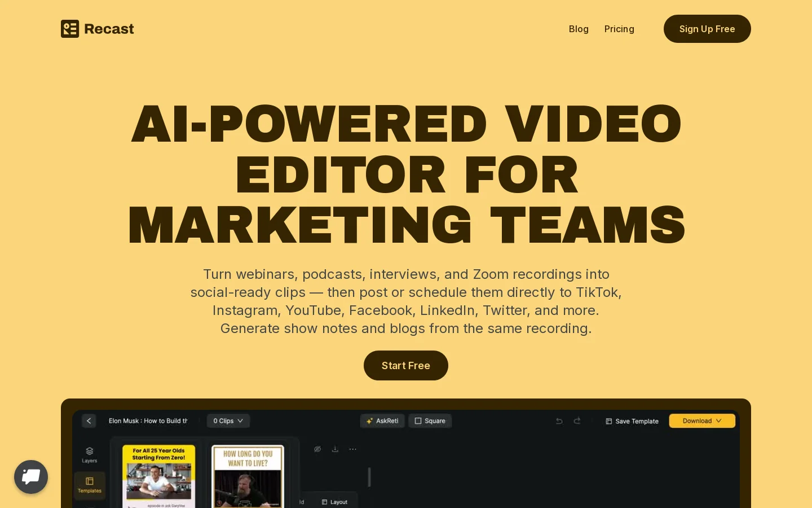Click the vertical scrollbar handle in the editor
The width and height of the screenshot is (812, 508).
(369, 477)
